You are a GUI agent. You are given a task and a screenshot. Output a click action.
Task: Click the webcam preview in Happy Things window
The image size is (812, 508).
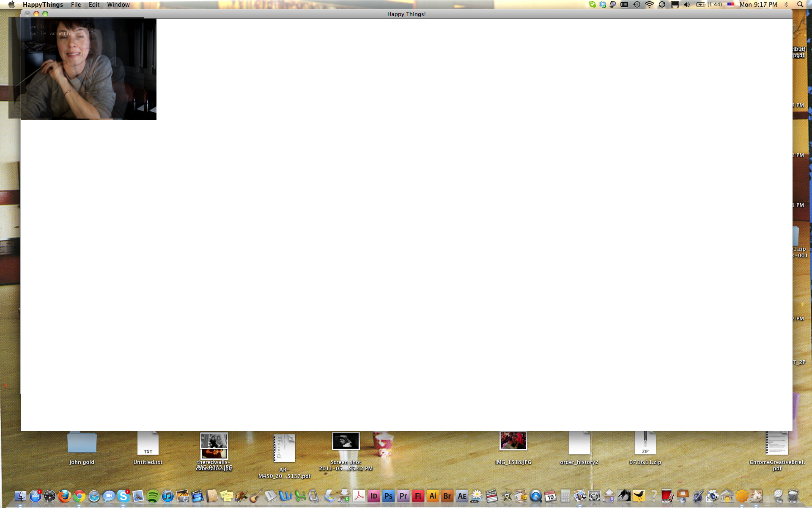click(89, 69)
